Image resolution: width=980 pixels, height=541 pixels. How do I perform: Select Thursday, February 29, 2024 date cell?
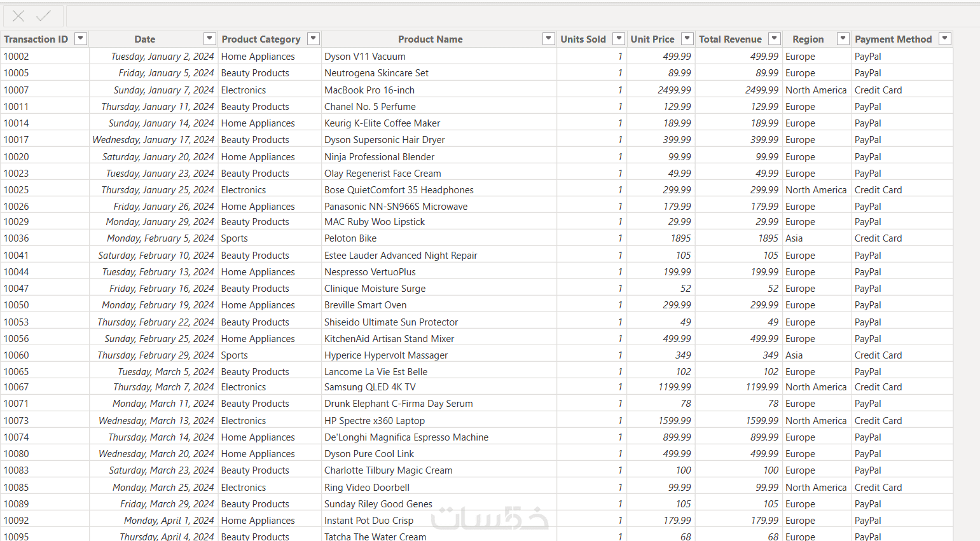click(154, 355)
